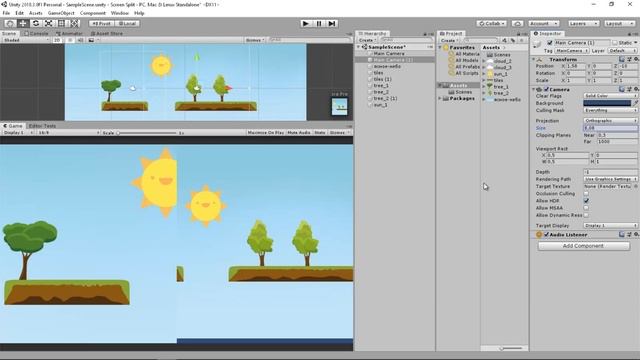Toggle scene audio icon in Scene toolbar

click(80, 40)
